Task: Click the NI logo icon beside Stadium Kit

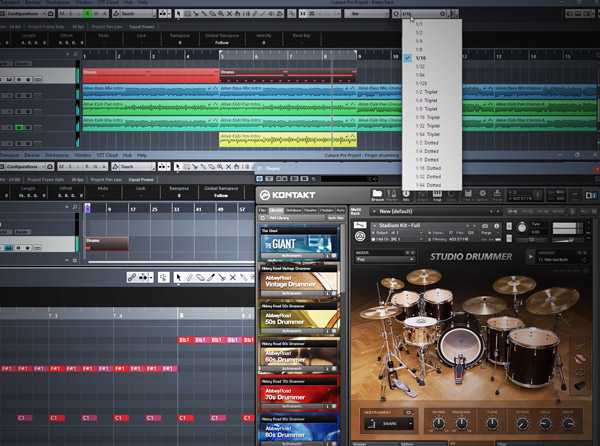Action: (360, 237)
